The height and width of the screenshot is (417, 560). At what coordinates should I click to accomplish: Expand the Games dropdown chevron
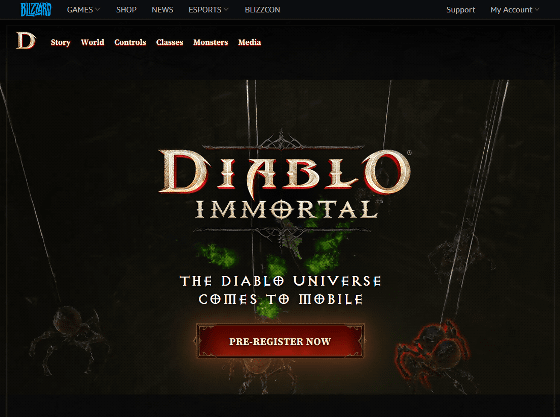tap(98, 10)
